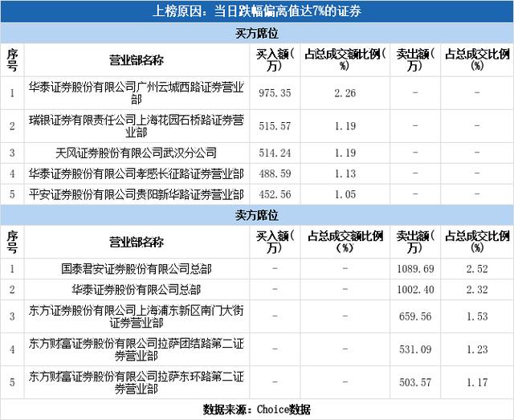This screenshot has height=420, width=514.
Task: Select the buy amount 975.35
Action: point(275,93)
